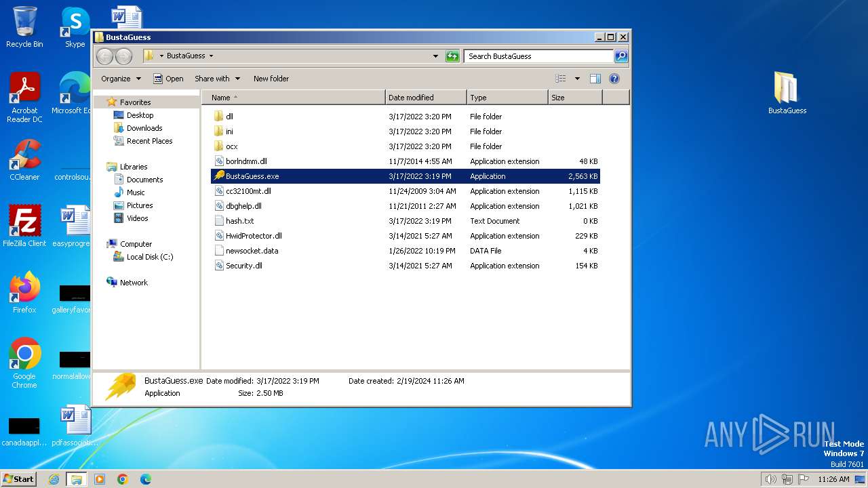This screenshot has width=868, height=488.
Task: Click the Back navigation arrow
Action: tap(105, 56)
